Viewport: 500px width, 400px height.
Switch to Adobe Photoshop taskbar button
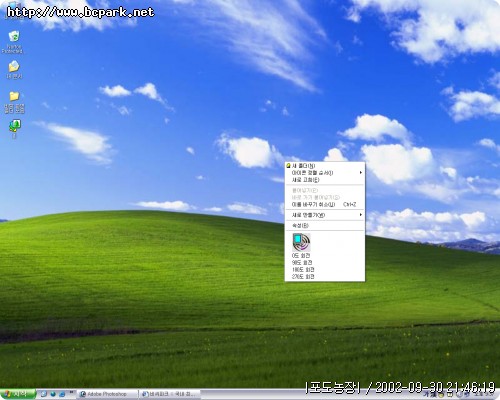click(107, 394)
